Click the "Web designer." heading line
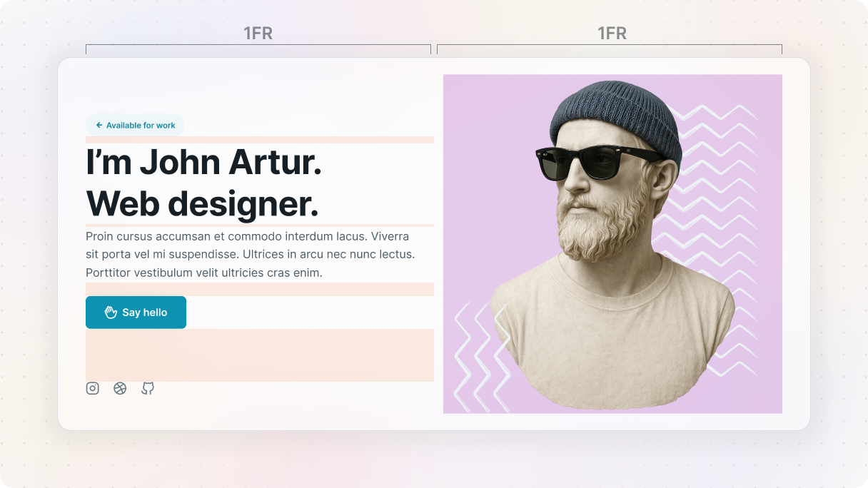 [x=202, y=203]
